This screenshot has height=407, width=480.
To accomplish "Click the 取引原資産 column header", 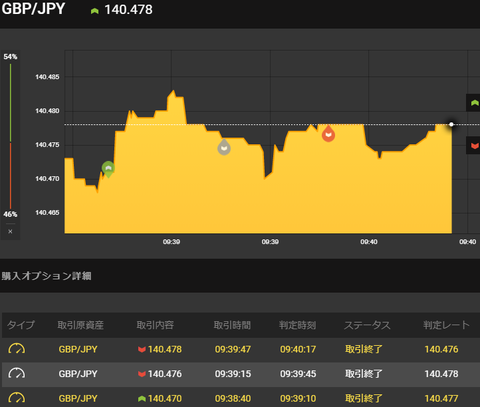I will tap(81, 325).
